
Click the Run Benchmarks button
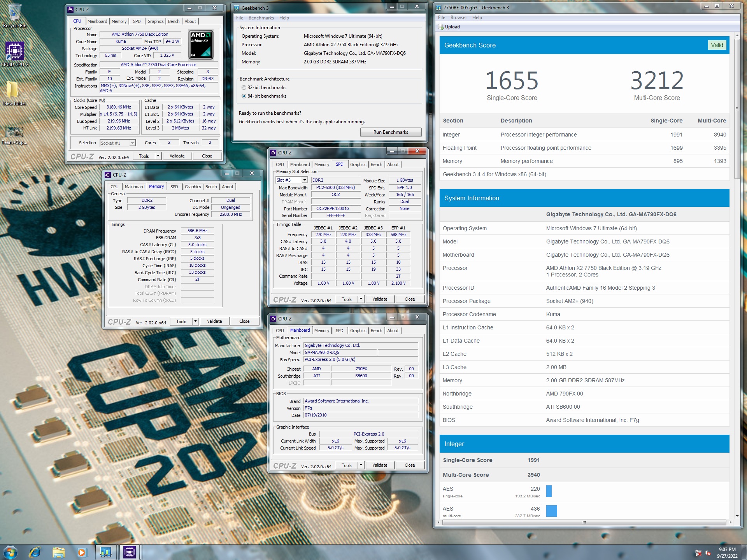coord(391,132)
